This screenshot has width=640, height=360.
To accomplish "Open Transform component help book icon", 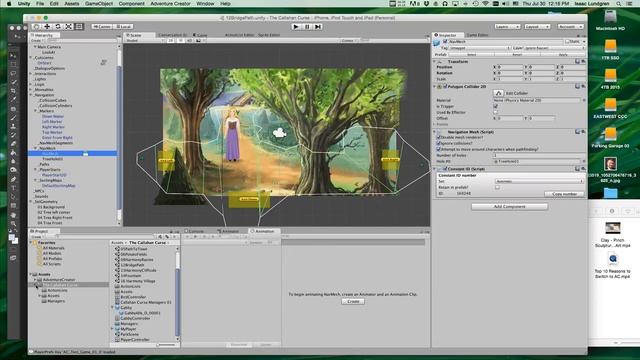I will [x=577, y=61].
